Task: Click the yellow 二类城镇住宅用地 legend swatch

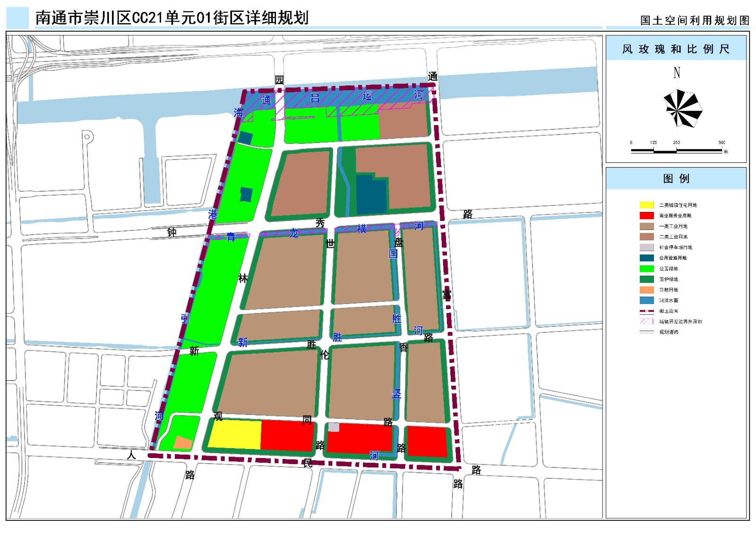Action: (x=646, y=205)
